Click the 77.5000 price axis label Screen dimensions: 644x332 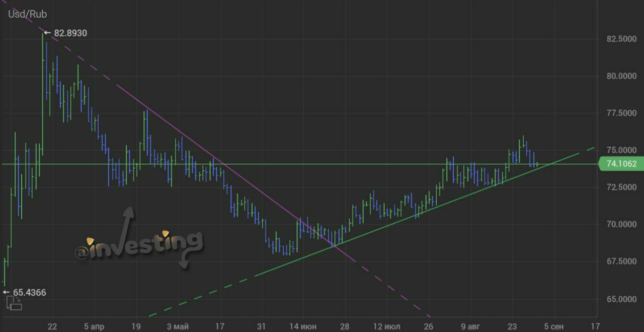click(x=622, y=113)
